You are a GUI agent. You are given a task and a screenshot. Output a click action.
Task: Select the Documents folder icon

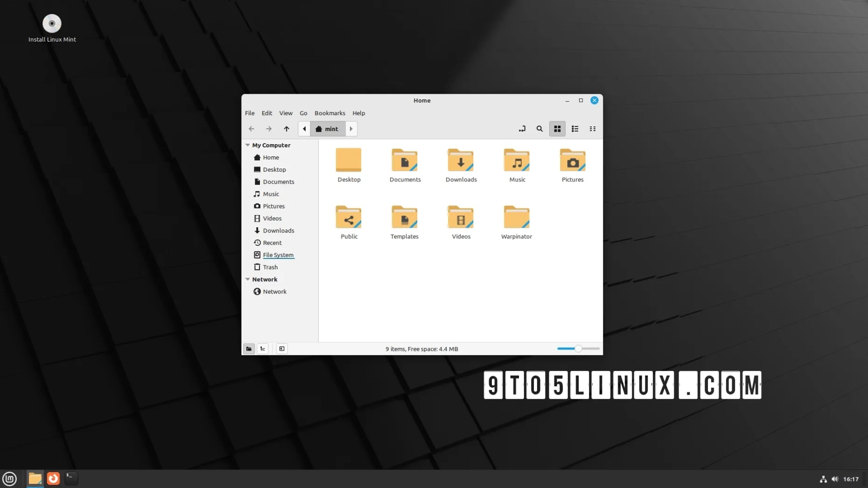405,160
